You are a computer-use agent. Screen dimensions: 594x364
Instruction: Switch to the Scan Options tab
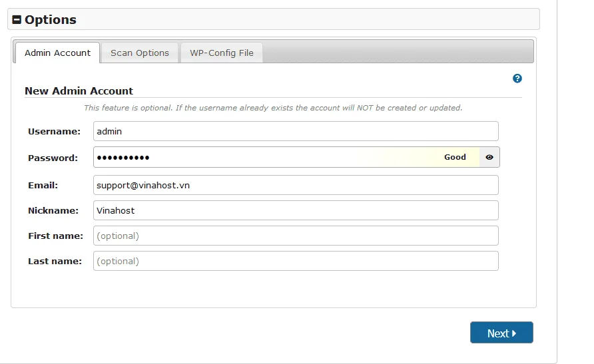(x=140, y=53)
